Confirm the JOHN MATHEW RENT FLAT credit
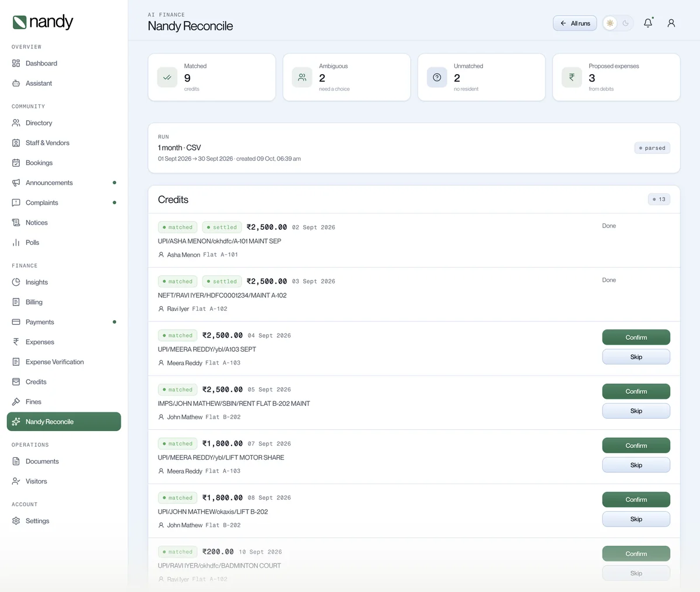 click(x=636, y=391)
